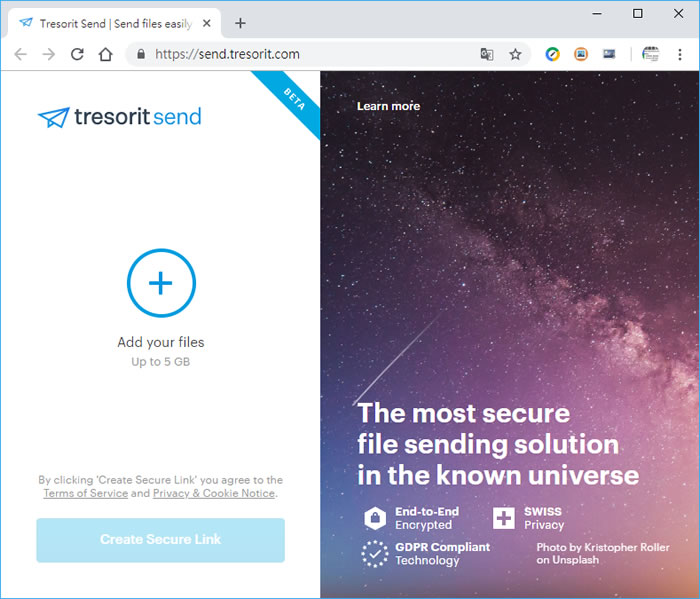The image size is (700, 599).
Task: Select the Tresorit Send browser tab
Action: pos(114,24)
